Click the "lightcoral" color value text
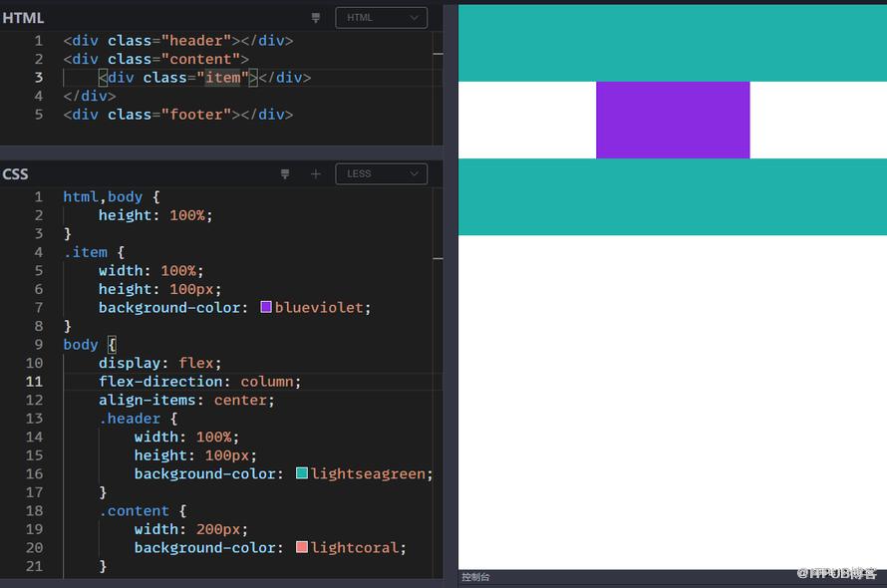Image resolution: width=887 pixels, height=588 pixels. coord(355,548)
